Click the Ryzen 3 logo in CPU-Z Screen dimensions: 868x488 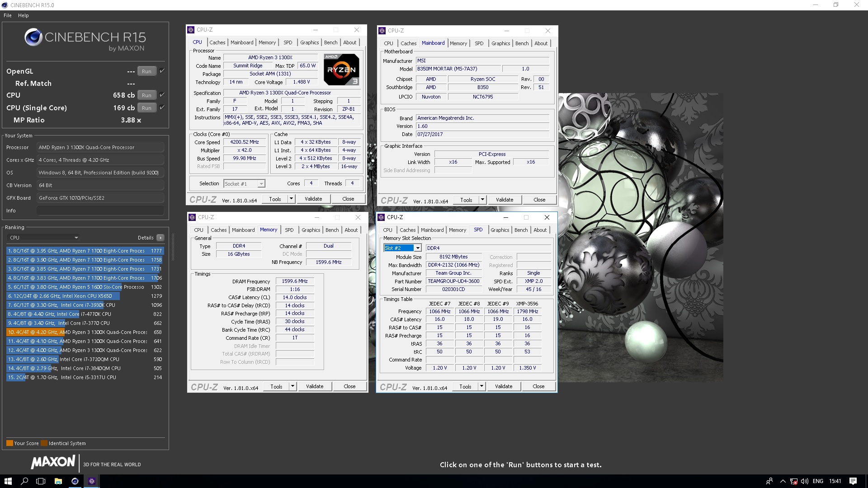pyautogui.click(x=342, y=70)
